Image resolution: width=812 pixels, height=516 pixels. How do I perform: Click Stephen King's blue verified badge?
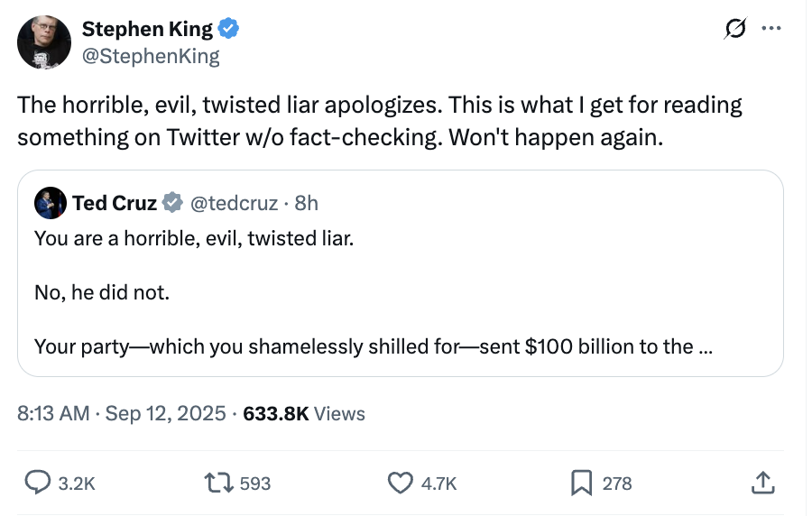click(x=229, y=29)
